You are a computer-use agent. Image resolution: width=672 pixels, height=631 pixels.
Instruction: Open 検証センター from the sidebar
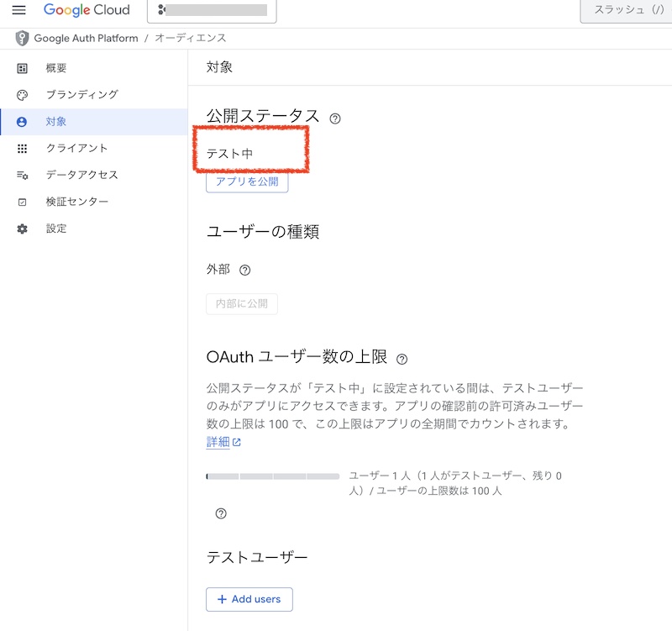point(76,202)
